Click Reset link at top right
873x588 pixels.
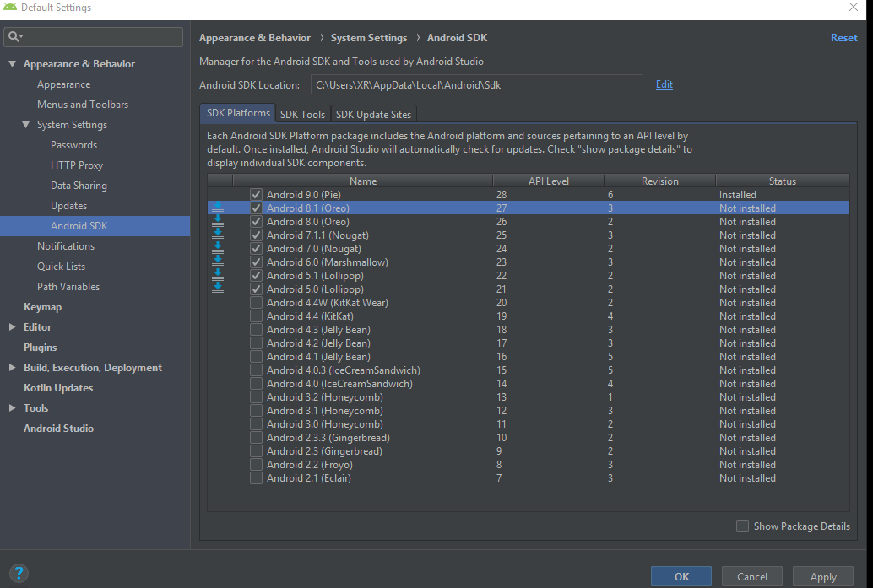[x=843, y=38]
